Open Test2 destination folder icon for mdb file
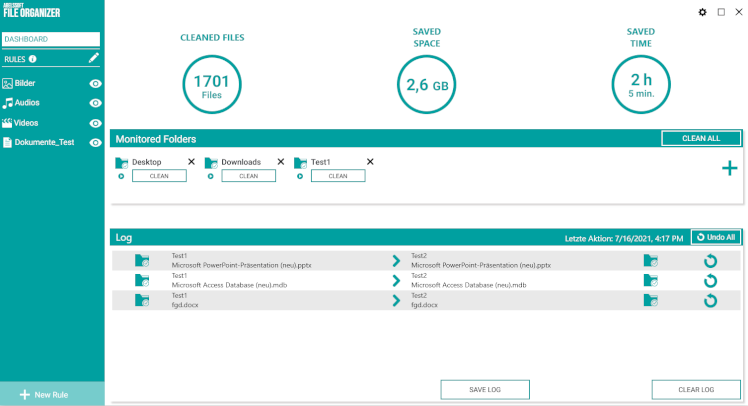 coord(651,280)
